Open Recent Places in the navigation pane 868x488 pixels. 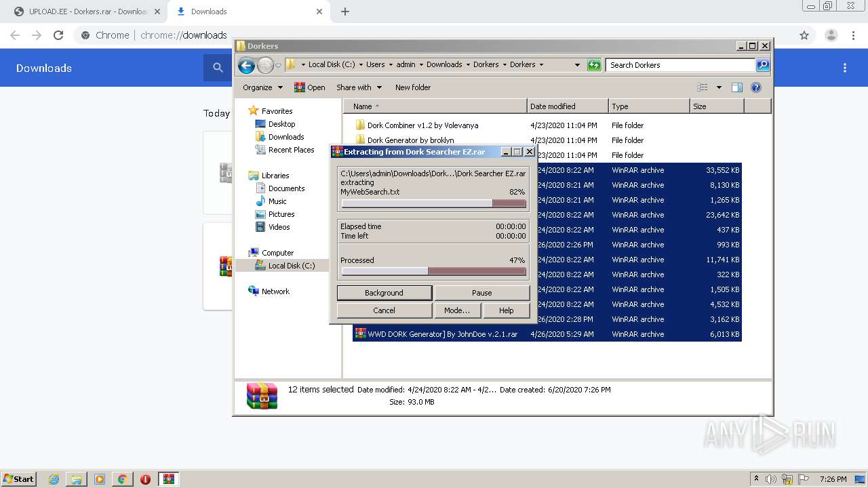coord(291,150)
